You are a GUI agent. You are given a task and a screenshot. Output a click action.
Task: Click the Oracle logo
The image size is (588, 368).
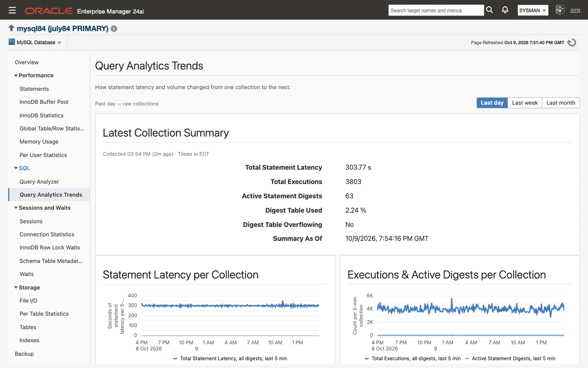pos(48,11)
